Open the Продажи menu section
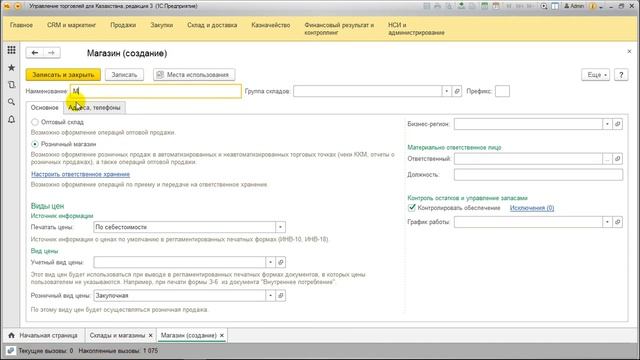The width and height of the screenshot is (640, 360). pos(123,25)
